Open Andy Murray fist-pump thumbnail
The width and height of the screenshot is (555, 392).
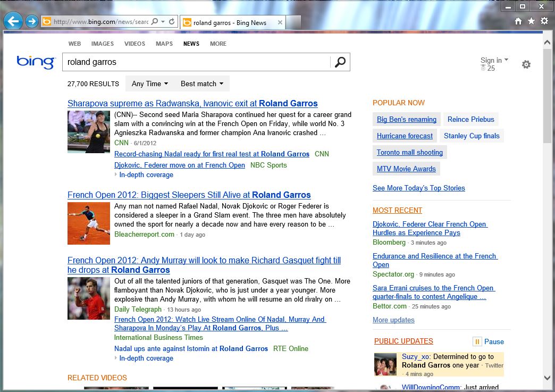pos(88,298)
